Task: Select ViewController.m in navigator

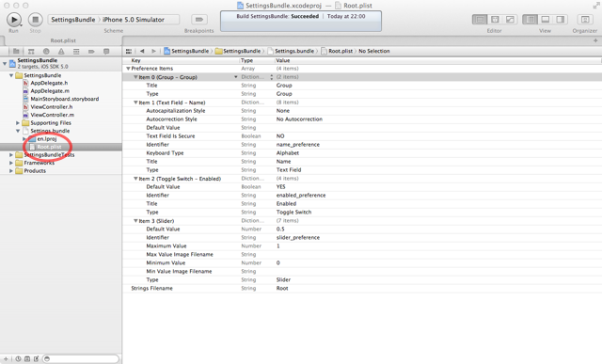Action: click(x=53, y=115)
